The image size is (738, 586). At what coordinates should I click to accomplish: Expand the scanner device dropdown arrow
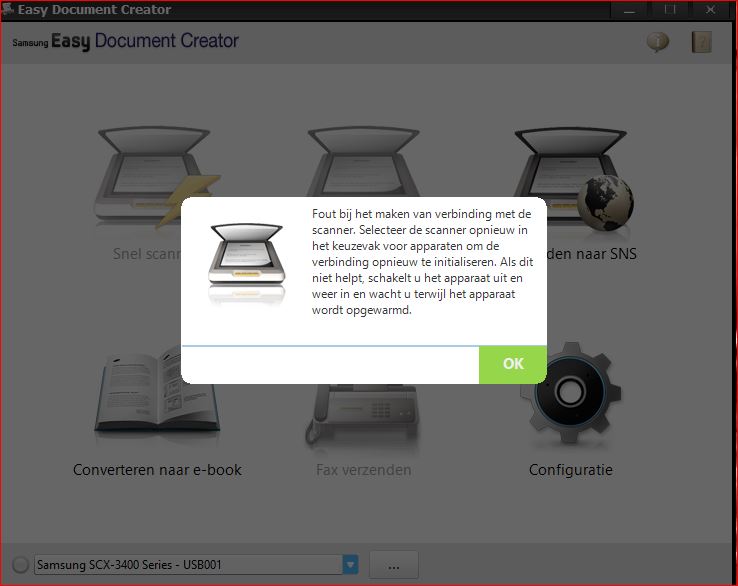(x=350, y=564)
